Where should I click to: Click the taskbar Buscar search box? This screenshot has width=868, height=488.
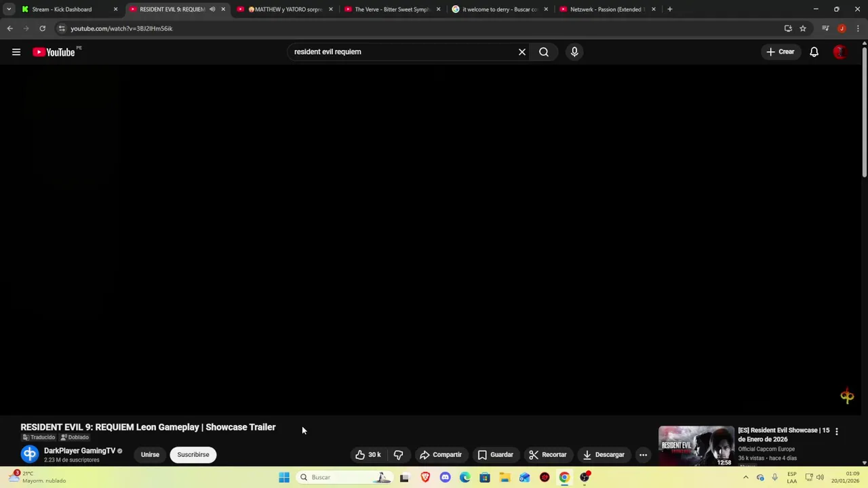point(345,477)
